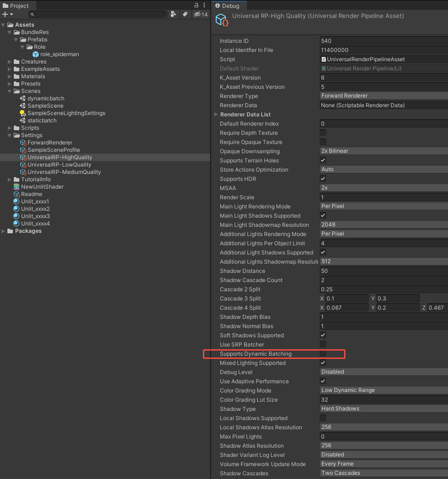Click the SampleSceneLightingSettings bulb icon
Screen dimensions: 448x479
click(x=23, y=113)
